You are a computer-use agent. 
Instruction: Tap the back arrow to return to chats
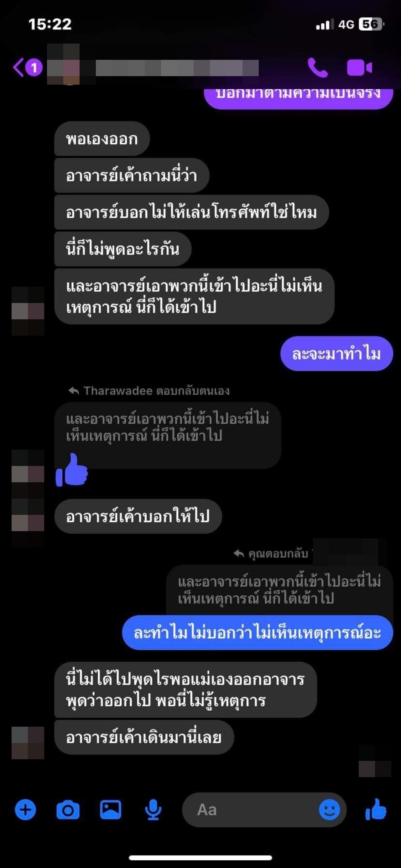click(18, 67)
